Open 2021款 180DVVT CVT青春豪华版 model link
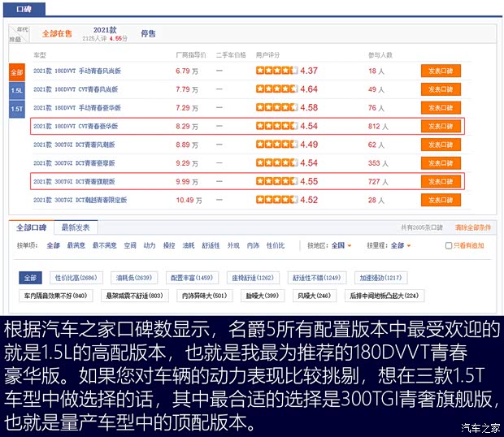 [x=76, y=126]
